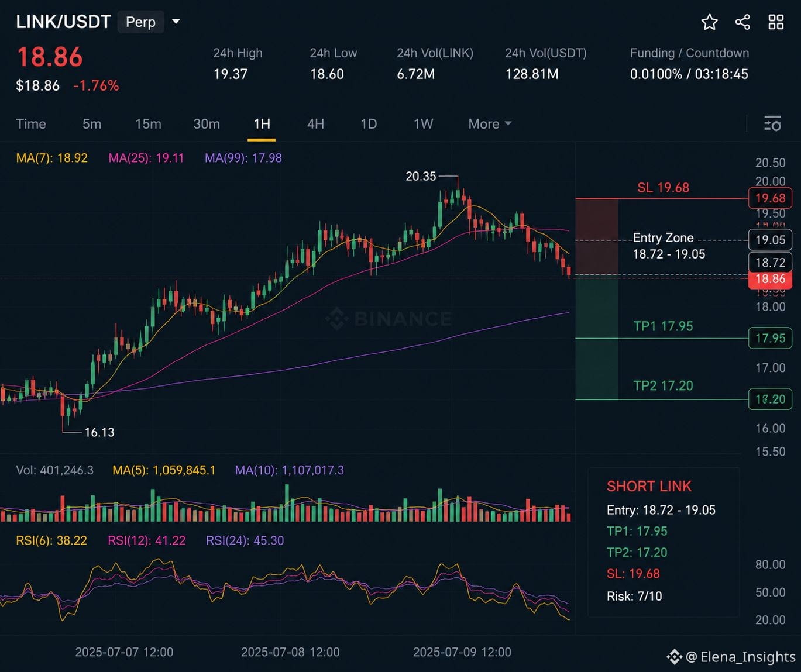Click the 19.68 stop-loss price tag
This screenshot has height=672, width=801.
[x=770, y=198]
